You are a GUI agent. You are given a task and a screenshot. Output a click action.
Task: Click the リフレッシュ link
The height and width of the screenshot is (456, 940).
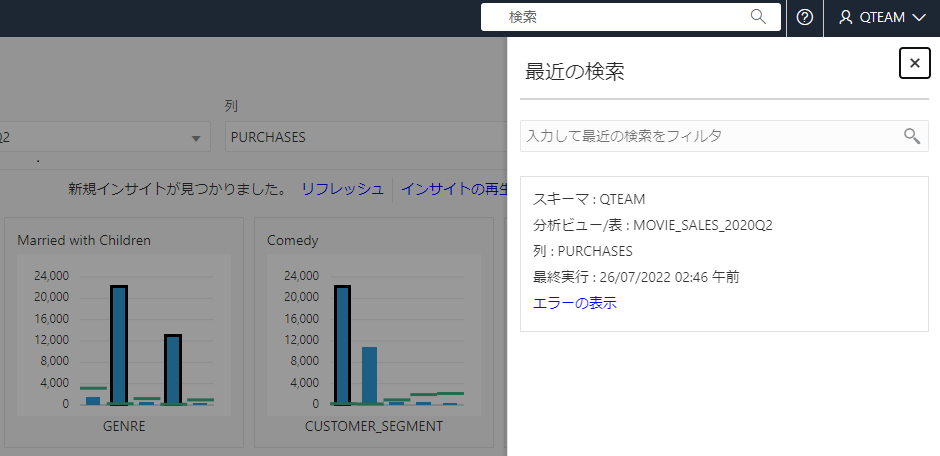point(342,188)
